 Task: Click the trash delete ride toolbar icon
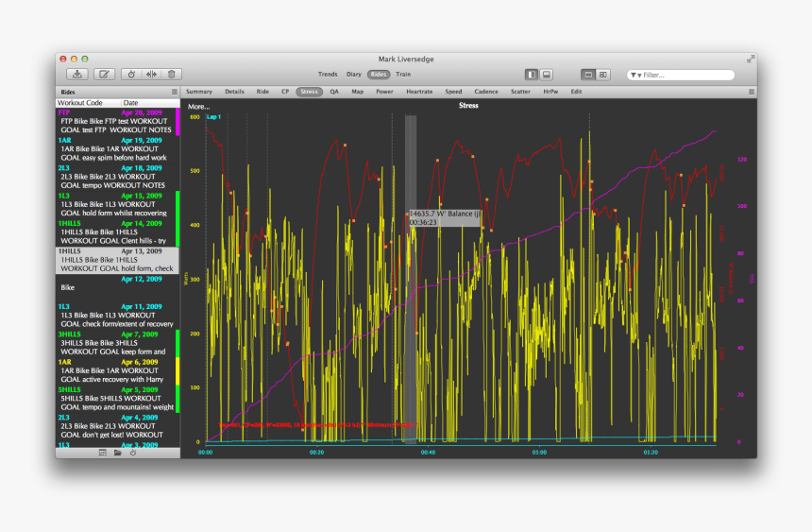coord(172,74)
